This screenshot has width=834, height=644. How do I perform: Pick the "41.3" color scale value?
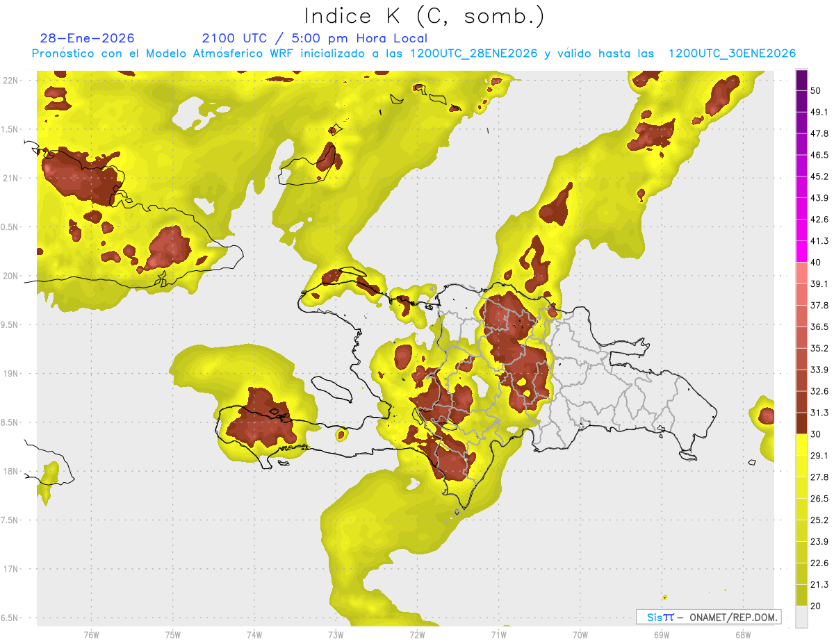click(819, 241)
